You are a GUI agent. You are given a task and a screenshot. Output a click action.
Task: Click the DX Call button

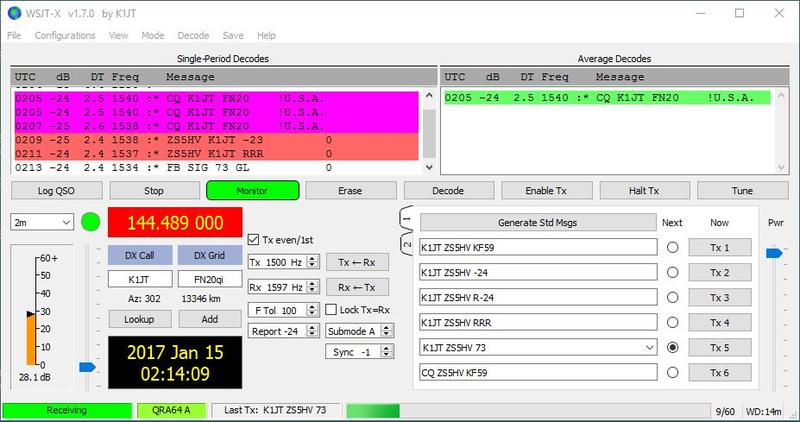click(x=139, y=255)
